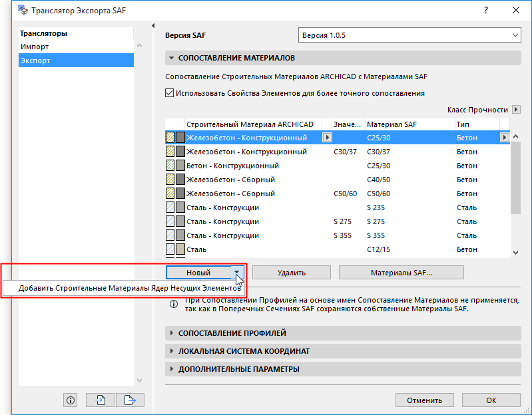Close the dialog with the X button
The height and width of the screenshot is (415, 532).
(516, 10)
